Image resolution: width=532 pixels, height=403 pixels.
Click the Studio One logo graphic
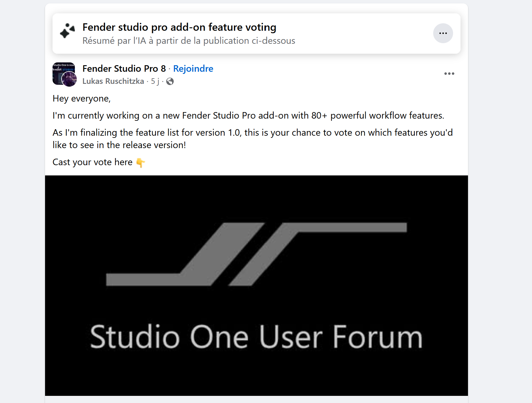[256, 254]
